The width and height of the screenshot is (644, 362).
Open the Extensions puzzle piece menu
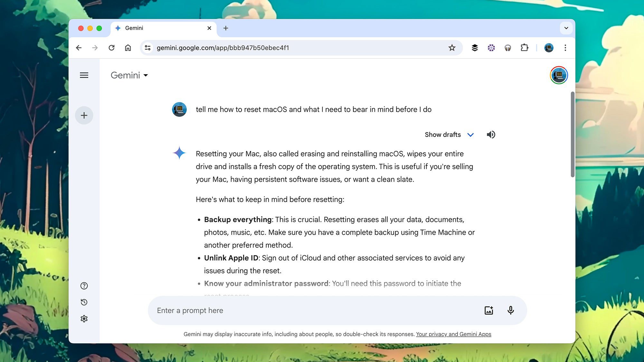(x=524, y=48)
